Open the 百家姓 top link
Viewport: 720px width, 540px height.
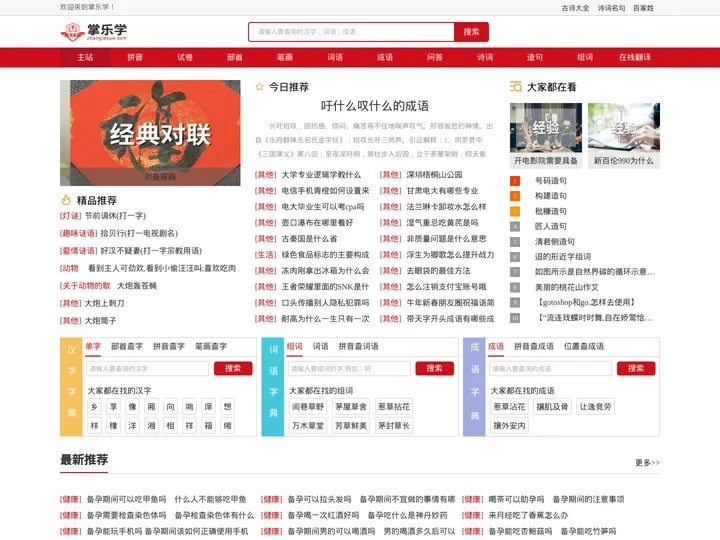coord(643,8)
